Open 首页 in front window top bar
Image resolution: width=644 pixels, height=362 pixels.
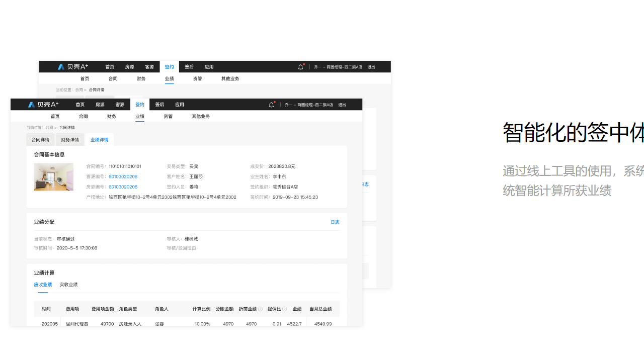[x=80, y=105]
